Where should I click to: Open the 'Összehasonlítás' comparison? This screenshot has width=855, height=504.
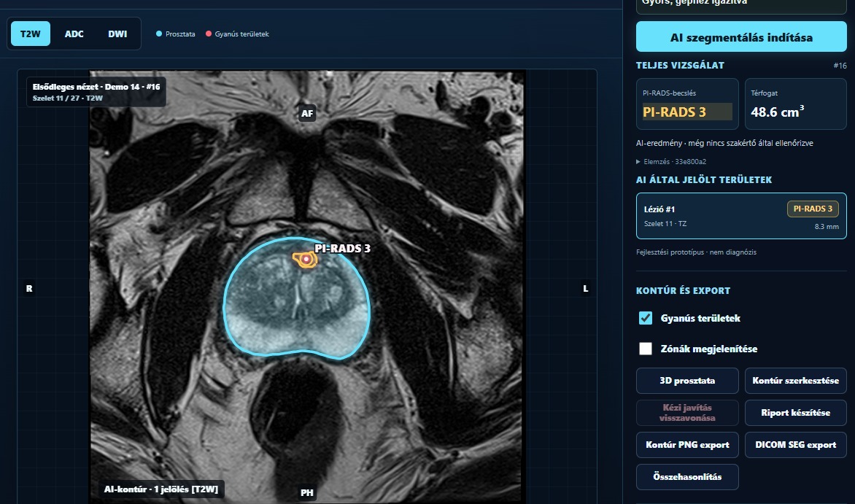(x=687, y=477)
